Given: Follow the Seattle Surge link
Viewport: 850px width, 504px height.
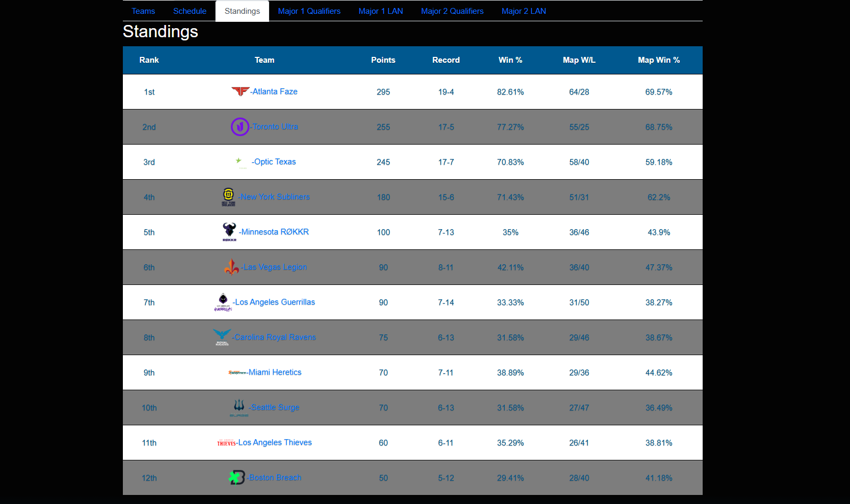Looking at the screenshot, I should coord(274,407).
